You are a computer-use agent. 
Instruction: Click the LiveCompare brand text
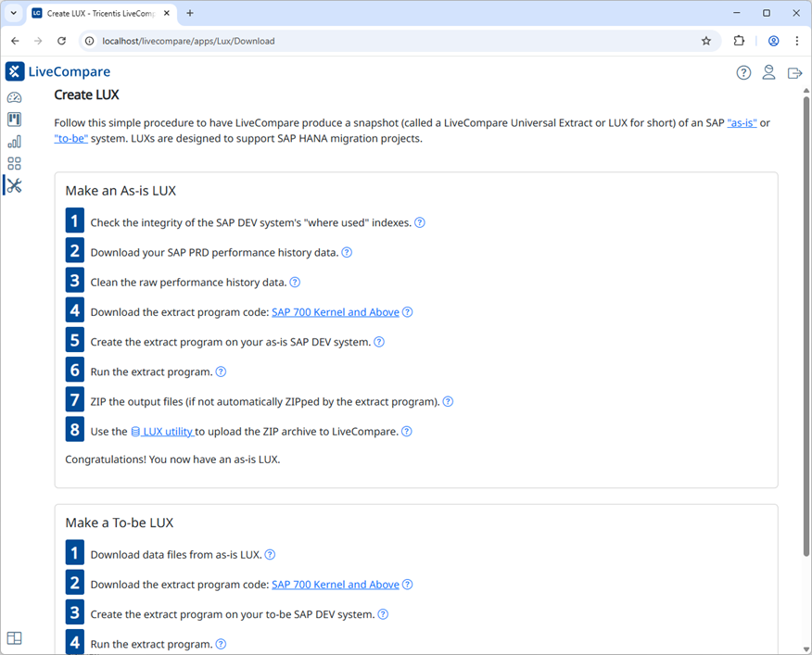(70, 71)
